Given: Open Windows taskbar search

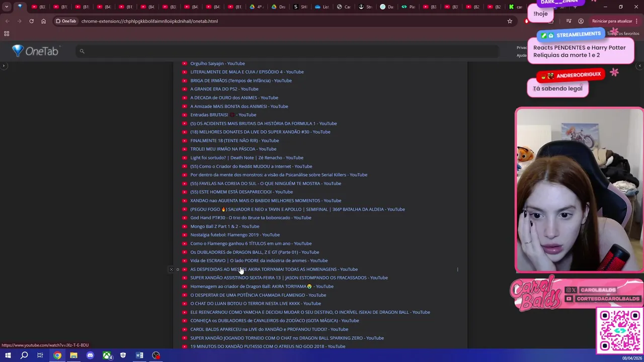Looking at the screenshot, I should pos(24,355).
